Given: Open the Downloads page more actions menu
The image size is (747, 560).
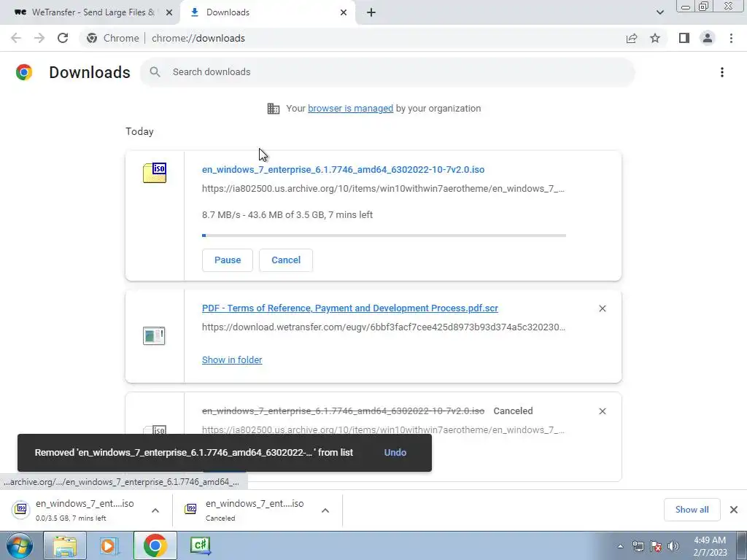Looking at the screenshot, I should [721, 72].
